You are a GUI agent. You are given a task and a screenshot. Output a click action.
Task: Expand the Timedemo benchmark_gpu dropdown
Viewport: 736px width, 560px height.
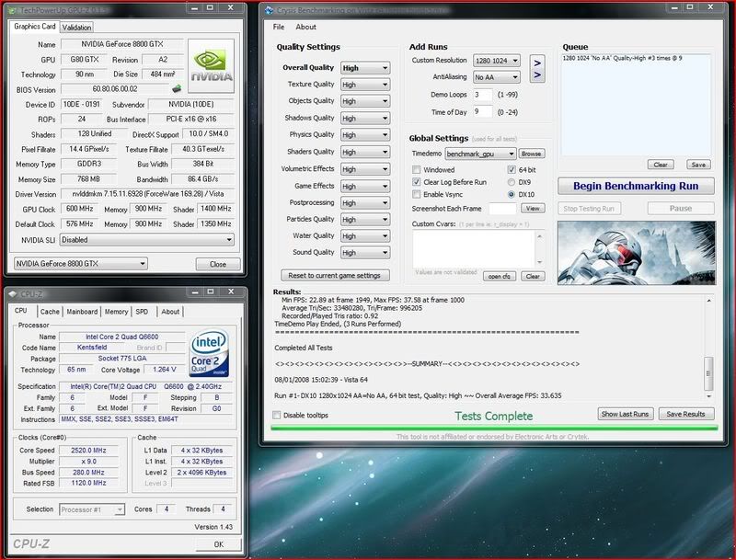[480, 154]
